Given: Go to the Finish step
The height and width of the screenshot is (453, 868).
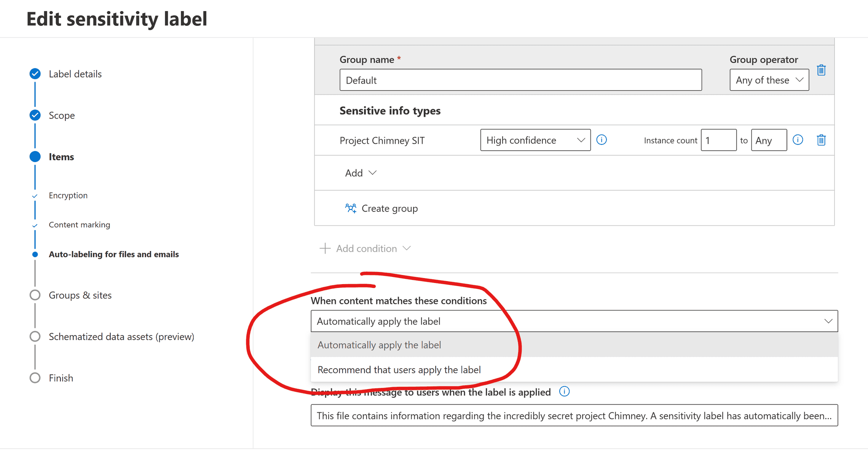Looking at the screenshot, I should coord(61,377).
